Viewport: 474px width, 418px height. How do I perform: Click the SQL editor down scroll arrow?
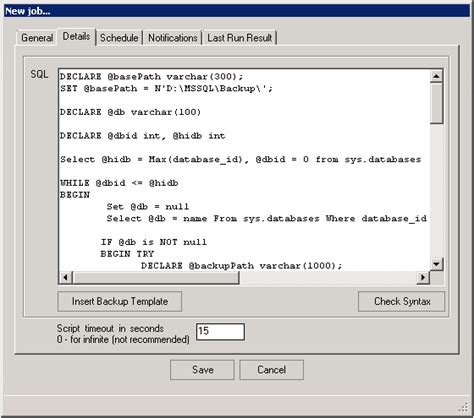[x=436, y=264]
